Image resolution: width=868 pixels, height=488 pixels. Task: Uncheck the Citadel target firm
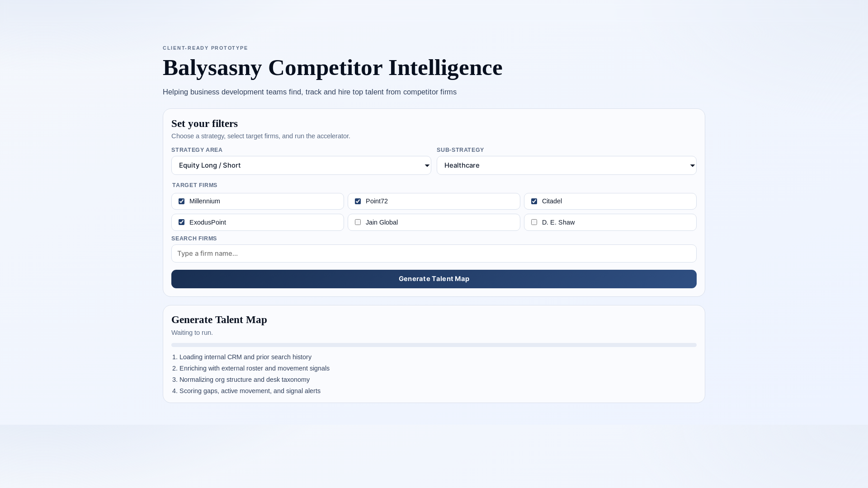[x=534, y=202]
